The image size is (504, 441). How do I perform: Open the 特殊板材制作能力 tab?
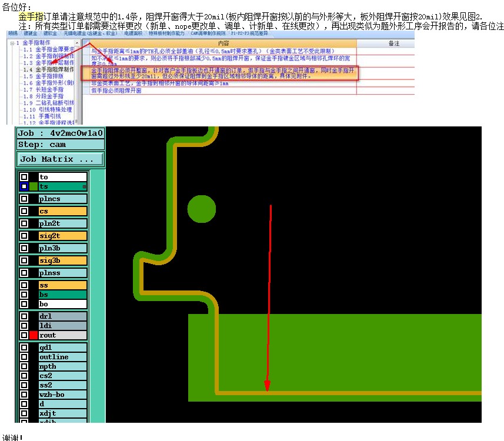click(167, 34)
